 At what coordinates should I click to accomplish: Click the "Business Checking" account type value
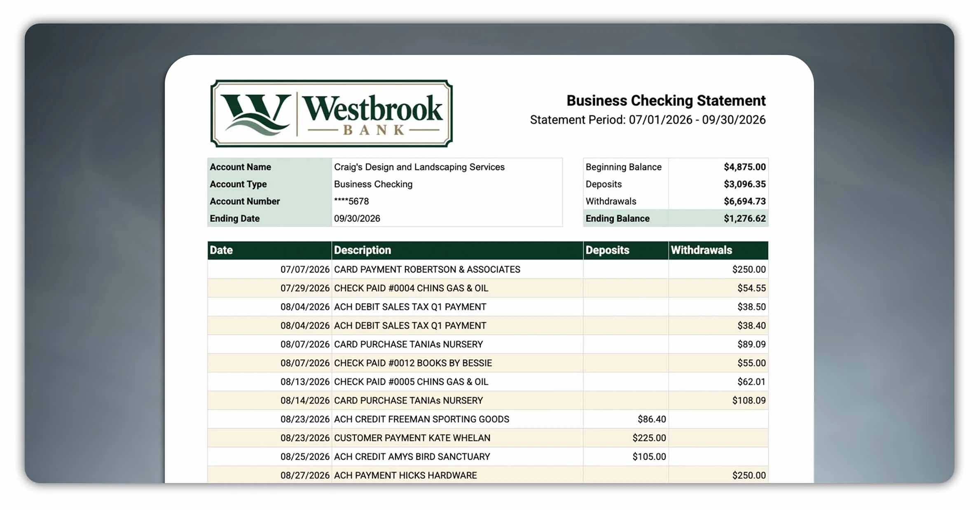tap(373, 184)
